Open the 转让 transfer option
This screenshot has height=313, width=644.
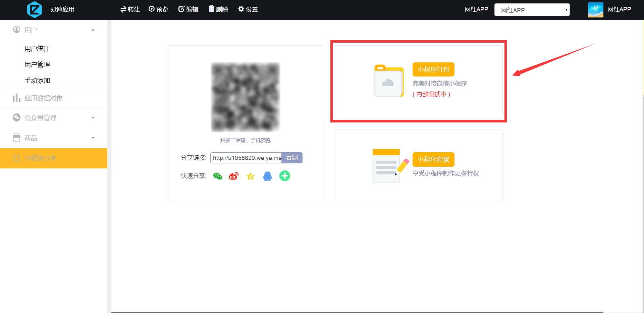tap(130, 9)
